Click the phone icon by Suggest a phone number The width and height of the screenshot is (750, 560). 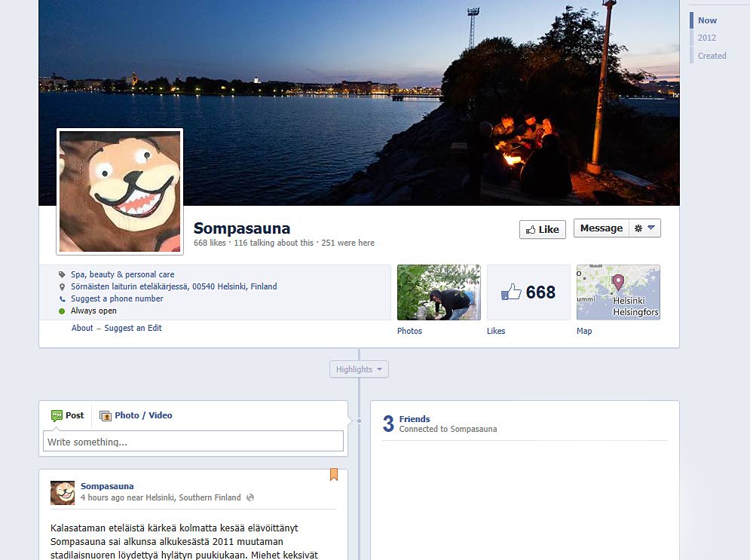click(x=62, y=299)
